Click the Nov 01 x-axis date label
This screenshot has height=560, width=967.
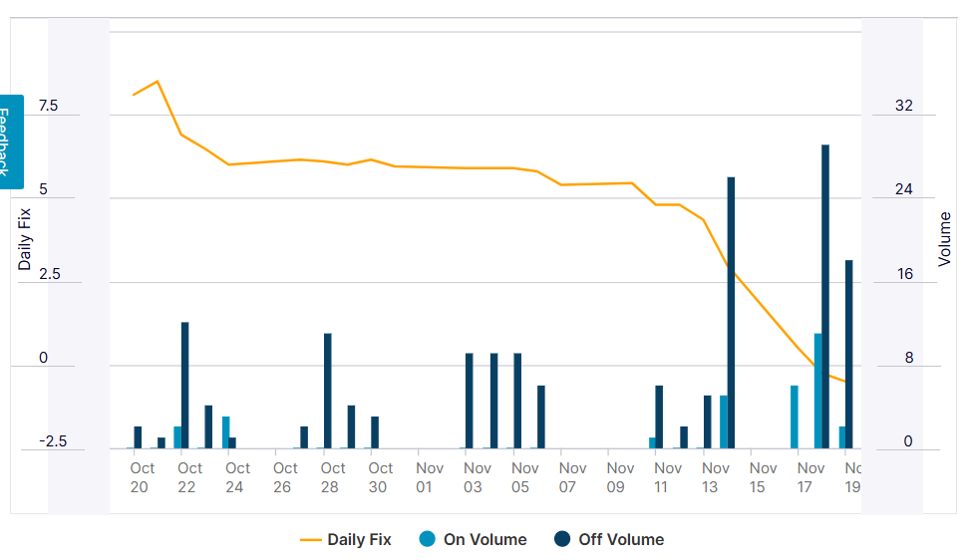point(425,477)
